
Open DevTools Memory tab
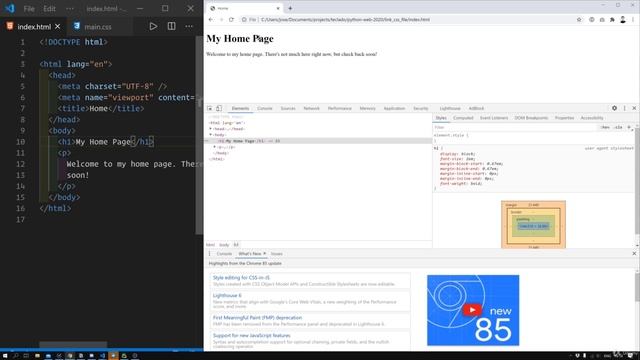tap(367, 108)
